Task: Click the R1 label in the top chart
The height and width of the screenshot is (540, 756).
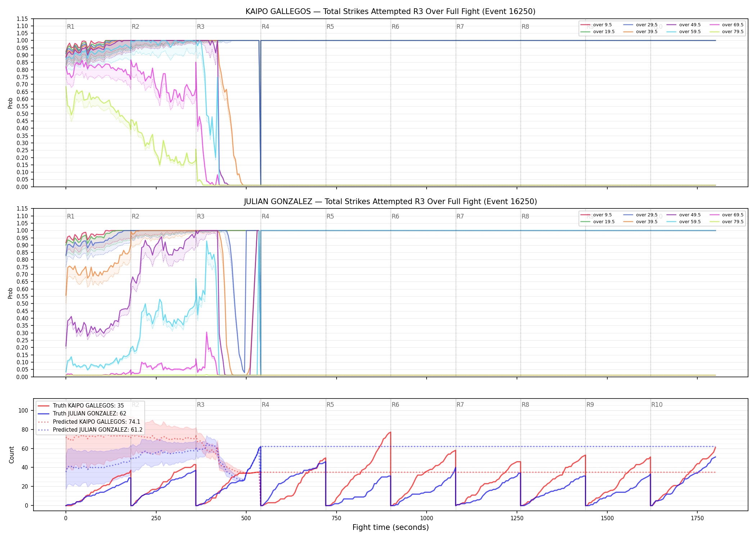Action: (x=71, y=27)
